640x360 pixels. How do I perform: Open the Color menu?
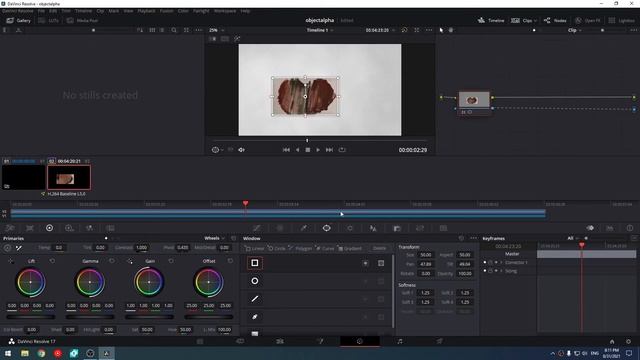[183, 11]
